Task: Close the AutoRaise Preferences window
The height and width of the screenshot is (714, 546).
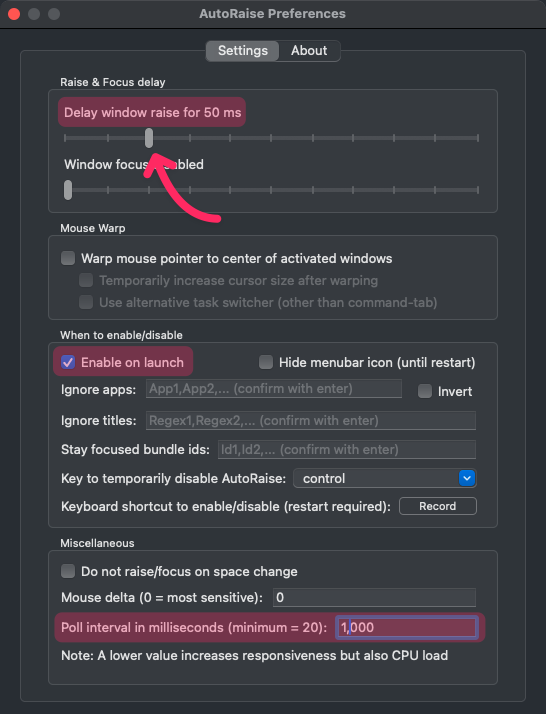Action: tap(14, 14)
